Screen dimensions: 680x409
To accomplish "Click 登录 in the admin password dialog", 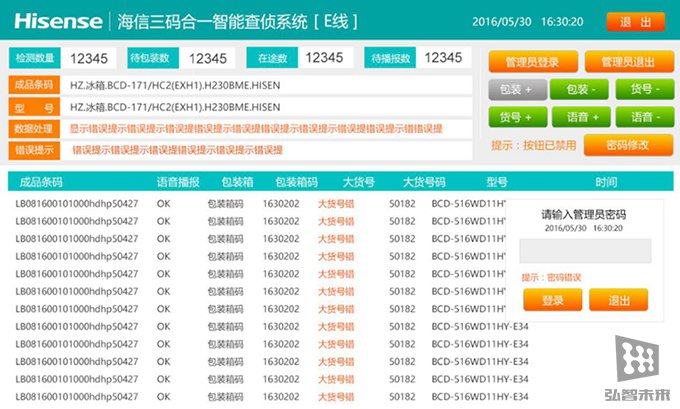I will coord(552,300).
